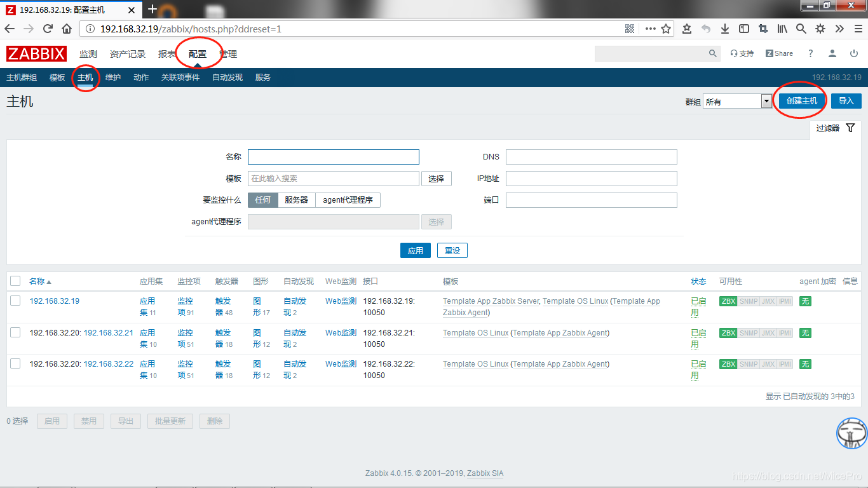Open a new tab with plus button
The height and width of the screenshot is (488, 868).
click(x=152, y=9)
